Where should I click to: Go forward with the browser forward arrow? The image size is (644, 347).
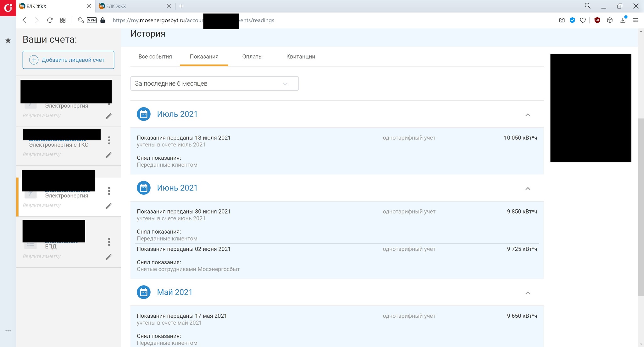click(x=37, y=20)
